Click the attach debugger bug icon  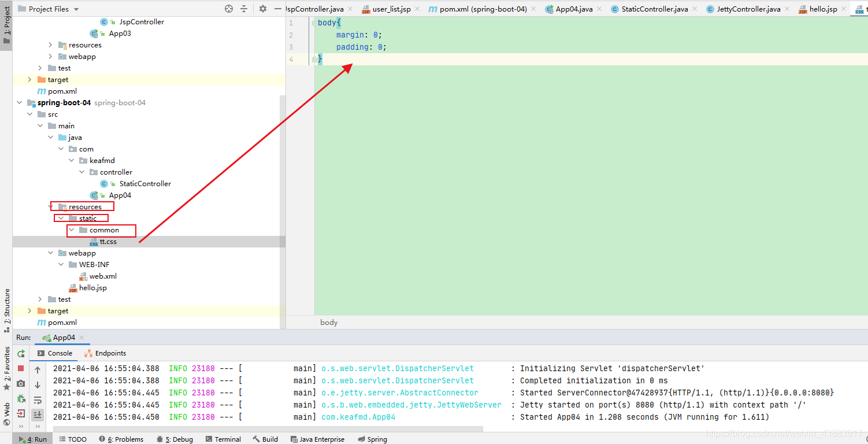(x=21, y=398)
